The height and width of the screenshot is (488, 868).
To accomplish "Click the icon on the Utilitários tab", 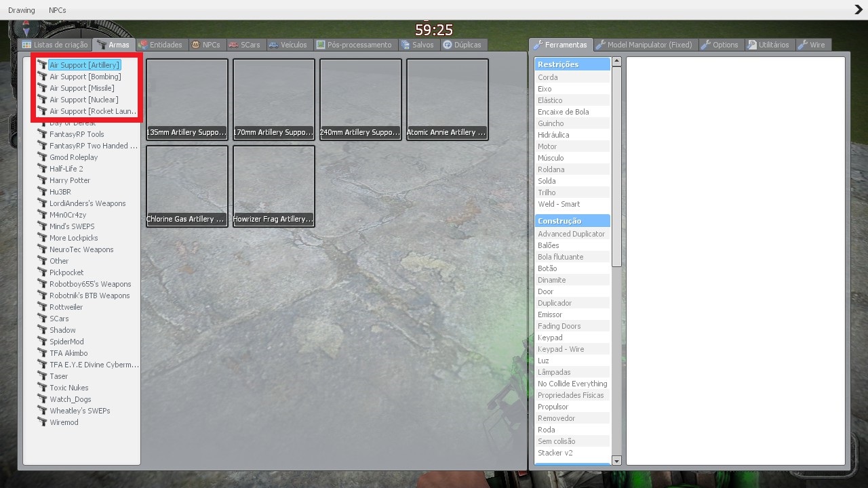I will click(751, 45).
